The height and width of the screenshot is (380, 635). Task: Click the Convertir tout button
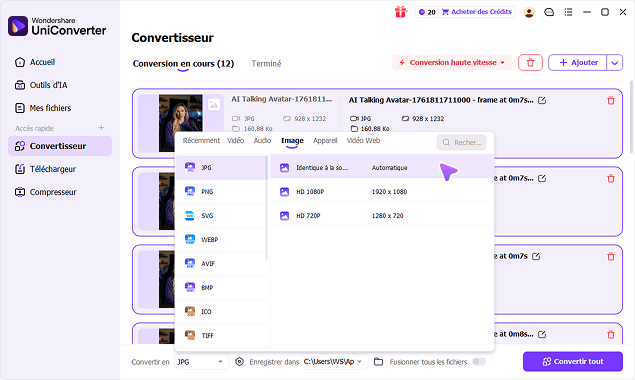coord(573,361)
